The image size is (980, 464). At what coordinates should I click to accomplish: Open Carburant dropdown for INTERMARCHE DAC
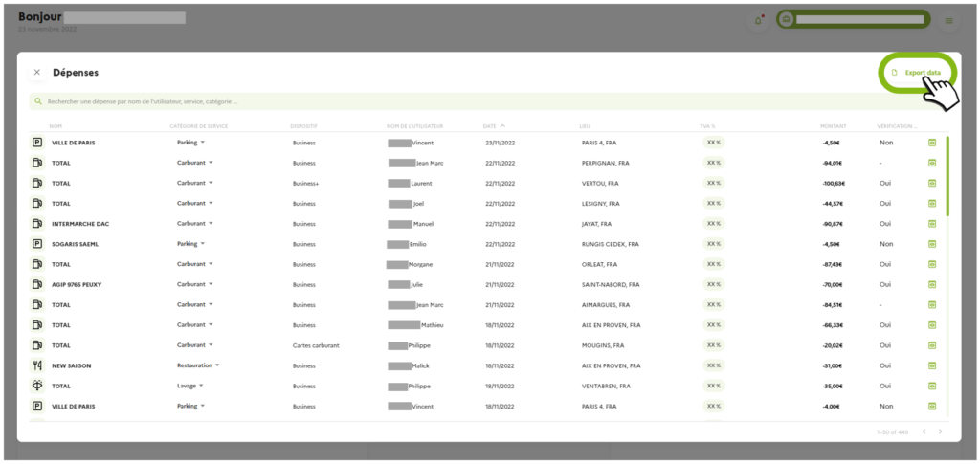coord(195,223)
